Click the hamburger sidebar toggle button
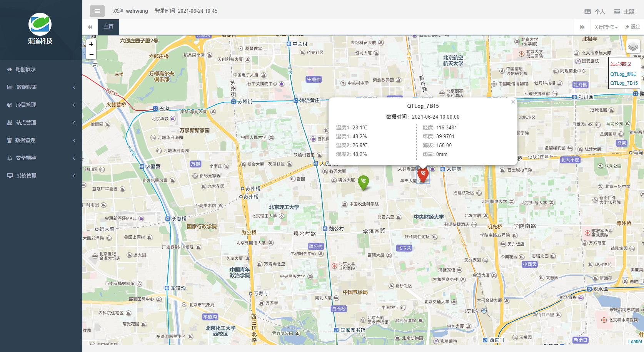 pos(97,11)
